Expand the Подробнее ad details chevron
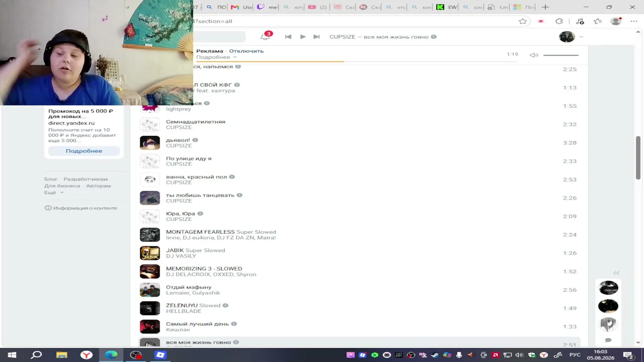The height and width of the screenshot is (362, 644). tap(234, 57)
